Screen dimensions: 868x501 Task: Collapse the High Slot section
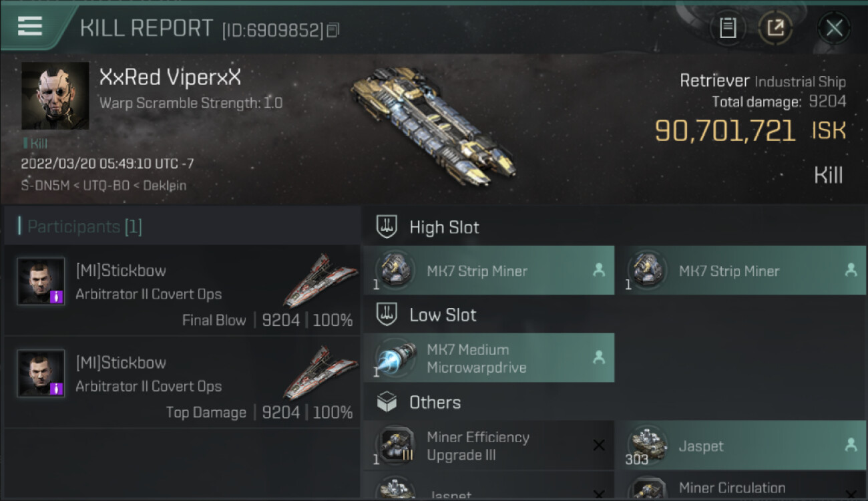point(428,227)
